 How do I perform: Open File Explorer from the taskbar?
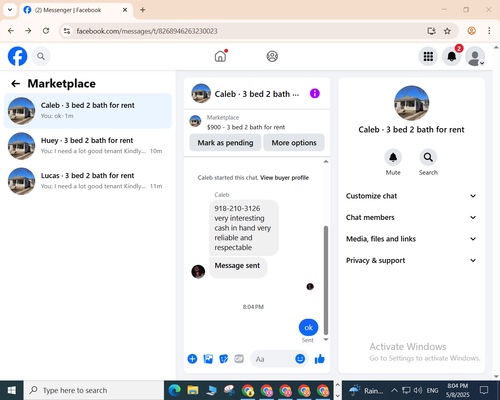coord(193,390)
